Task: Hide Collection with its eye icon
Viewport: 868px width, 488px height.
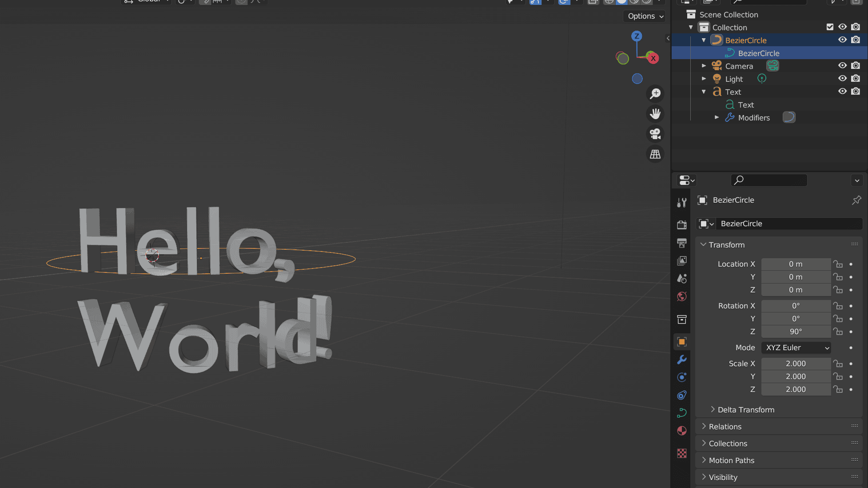Action: [842, 27]
